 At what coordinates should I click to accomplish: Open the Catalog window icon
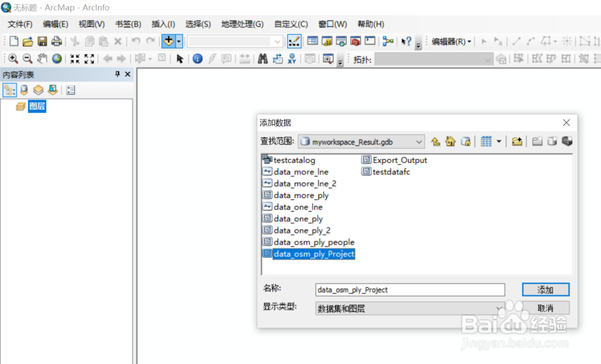pyautogui.click(x=327, y=41)
